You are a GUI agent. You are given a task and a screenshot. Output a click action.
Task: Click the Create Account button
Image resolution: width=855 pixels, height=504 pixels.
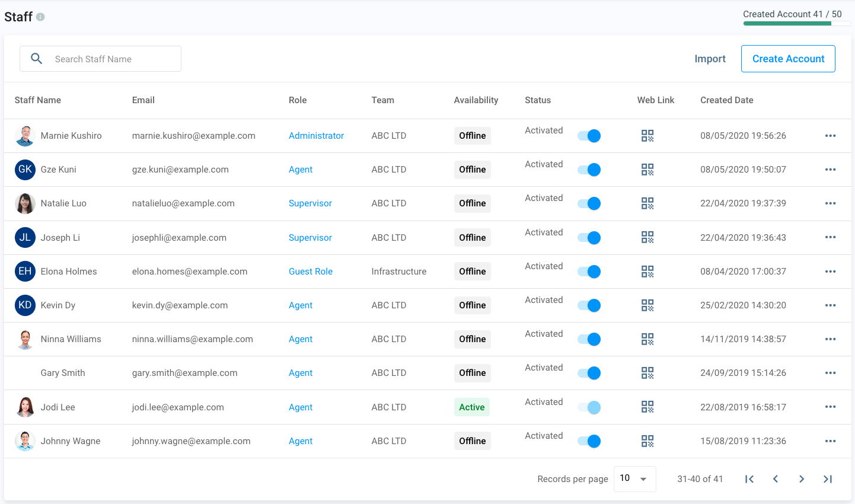pyautogui.click(x=788, y=59)
